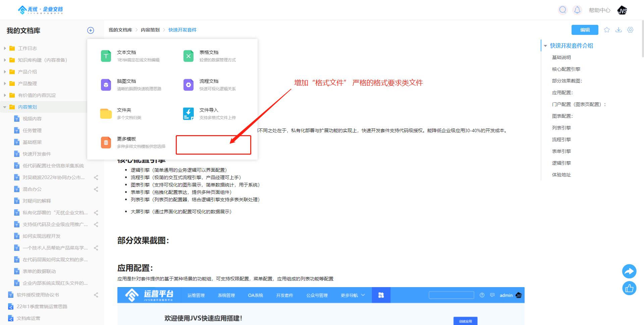Create a 文本文档 text document
This screenshot has width=644, height=325.
pyautogui.click(x=130, y=56)
